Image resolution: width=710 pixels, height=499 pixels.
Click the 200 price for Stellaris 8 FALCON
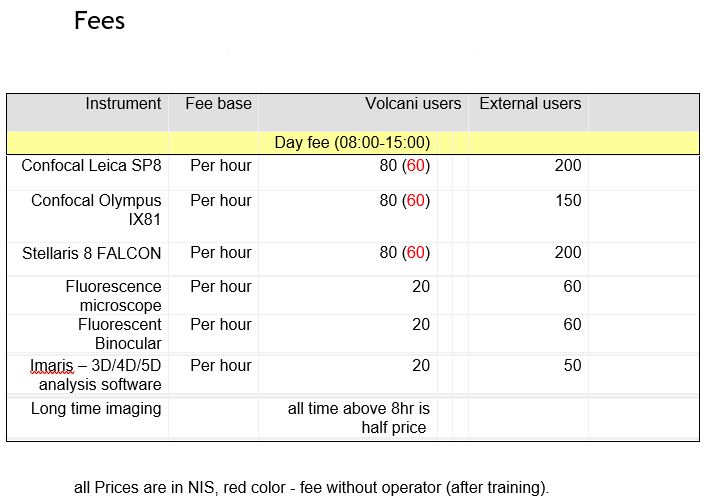coord(567,253)
